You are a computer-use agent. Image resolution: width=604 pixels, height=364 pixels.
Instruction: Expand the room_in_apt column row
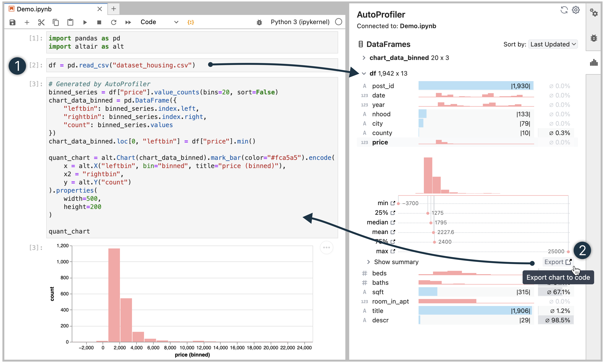(467, 302)
